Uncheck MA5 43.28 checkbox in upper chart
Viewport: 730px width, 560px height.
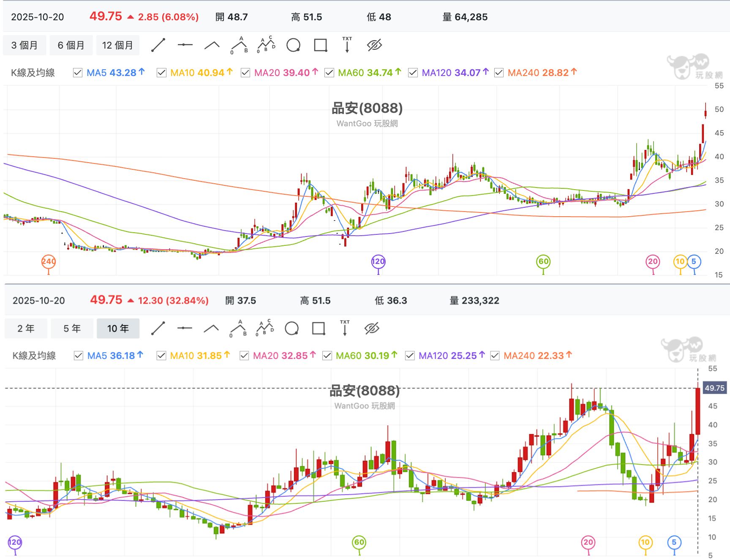78,73
